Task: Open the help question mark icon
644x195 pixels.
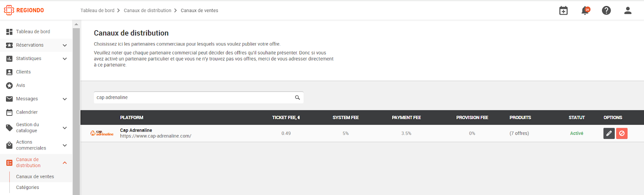Action: [606, 10]
